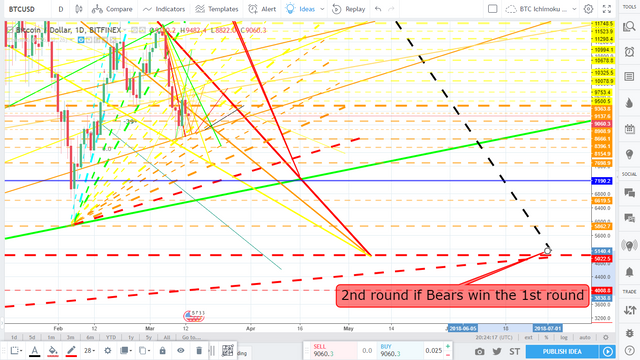640x360 pixels.
Task: Redo the last chart action
Action: click(391, 9)
